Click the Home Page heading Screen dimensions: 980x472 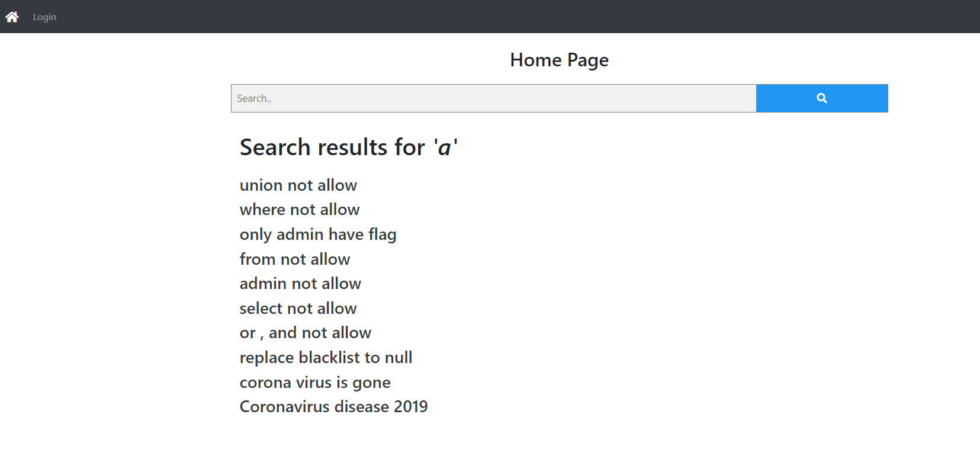pos(559,60)
